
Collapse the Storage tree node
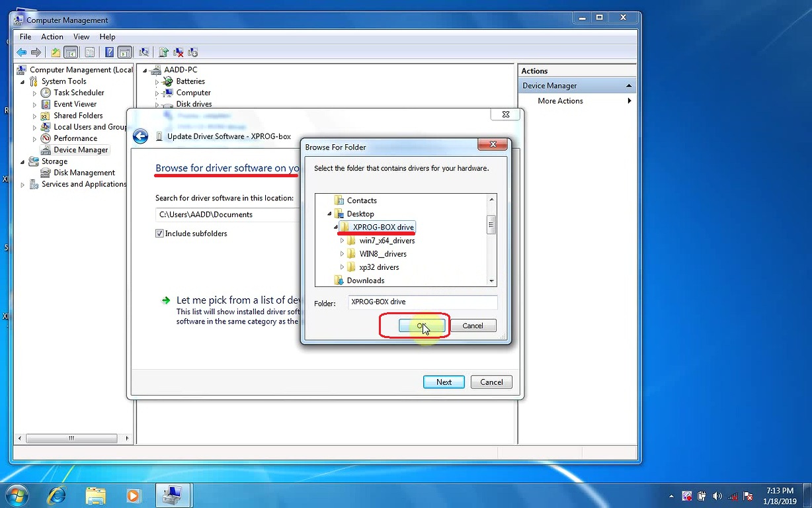point(22,161)
